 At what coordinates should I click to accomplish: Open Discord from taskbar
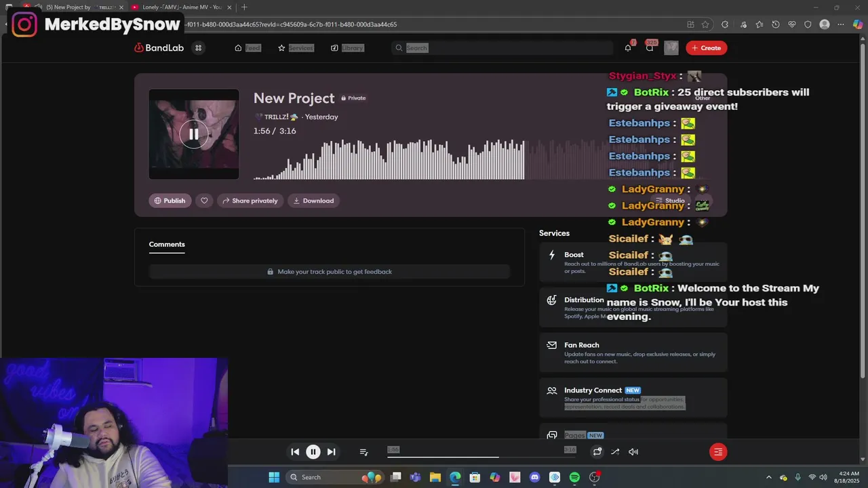coord(534,477)
